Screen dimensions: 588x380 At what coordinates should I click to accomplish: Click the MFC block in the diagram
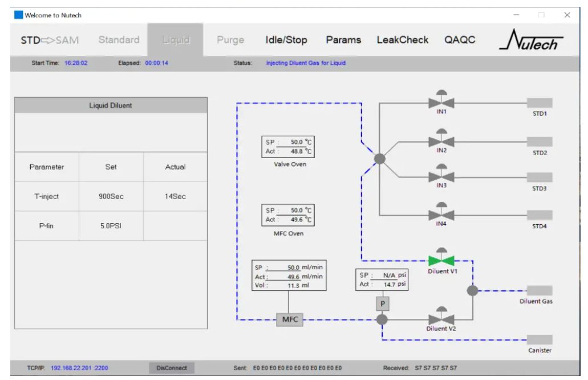(x=290, y=320)
